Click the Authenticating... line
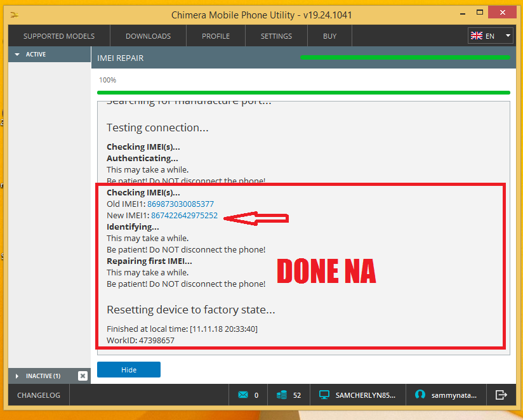This screenshot has height=420, width=523. [x=142, y=159]
